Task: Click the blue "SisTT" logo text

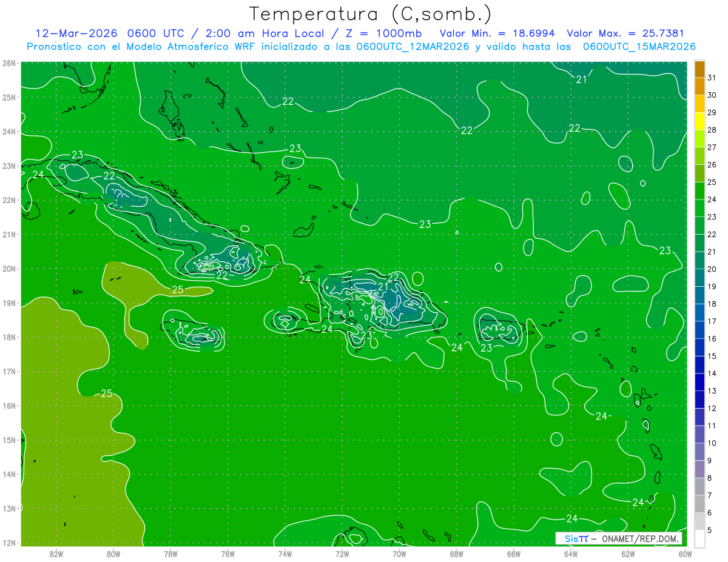Action: [x=576, y=538]
